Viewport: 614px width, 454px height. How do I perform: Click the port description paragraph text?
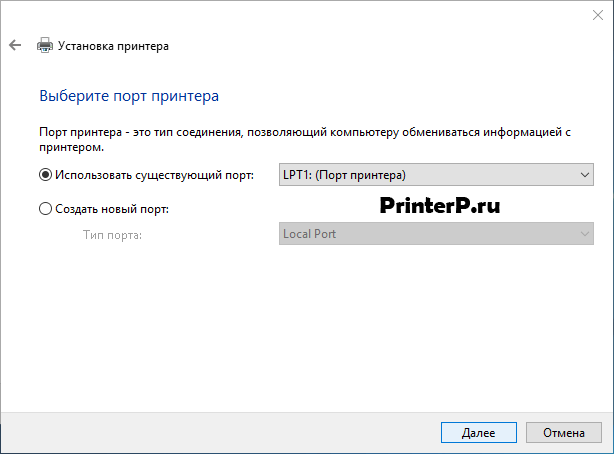(x=305, y=139)
